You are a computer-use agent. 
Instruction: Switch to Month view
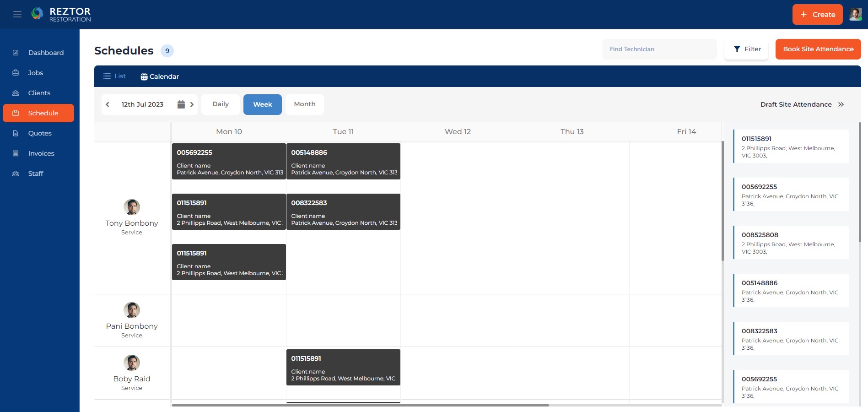click(x=304, y=104)
